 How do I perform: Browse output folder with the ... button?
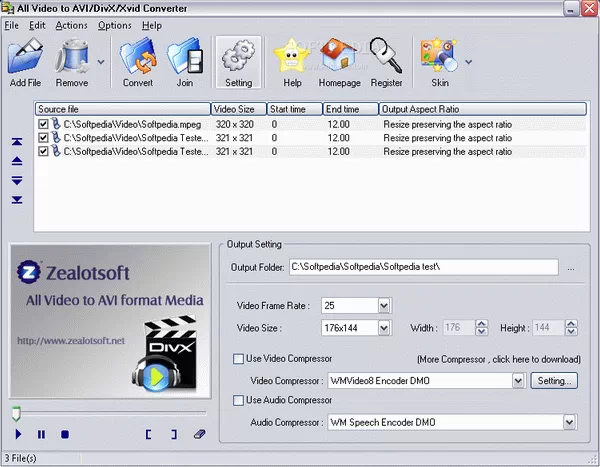point(571,268)
